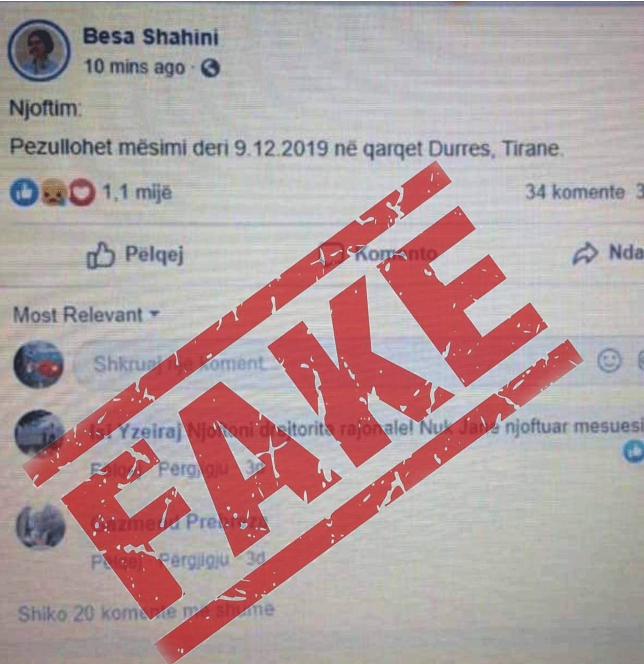
Task: Click the public globe audience icon
Action: click(x=210, y=68)
